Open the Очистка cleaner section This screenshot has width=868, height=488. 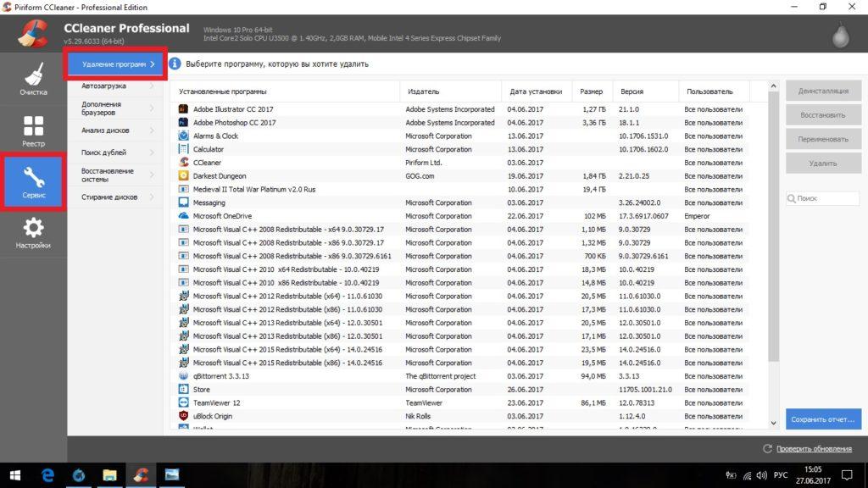[33, 79]
